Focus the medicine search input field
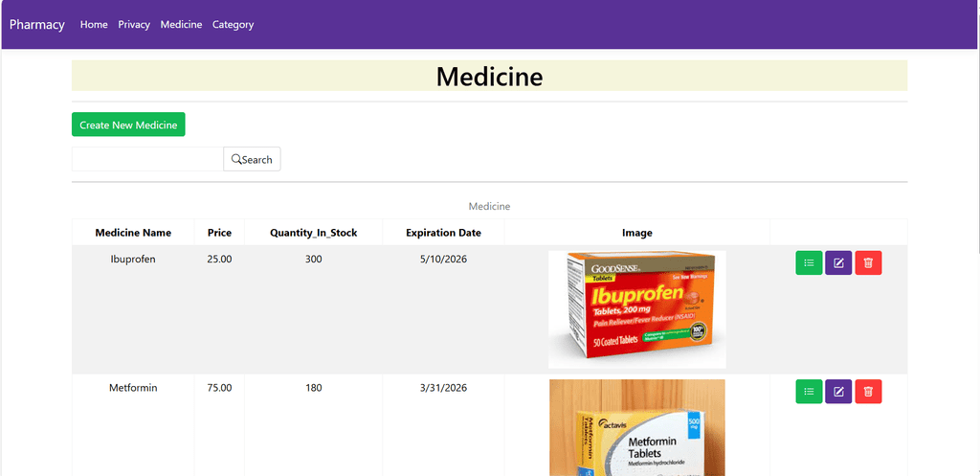The image size is (980, 476). click(147, 160)
